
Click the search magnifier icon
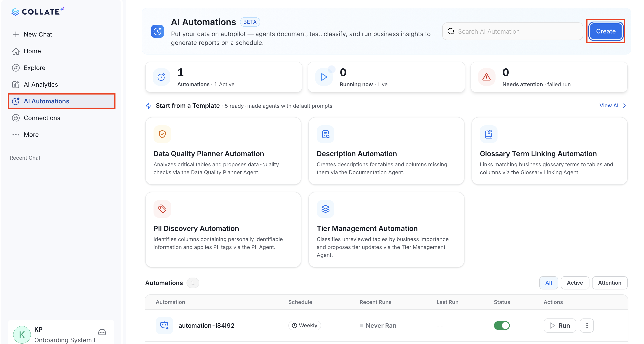click(x=451, y=31)
